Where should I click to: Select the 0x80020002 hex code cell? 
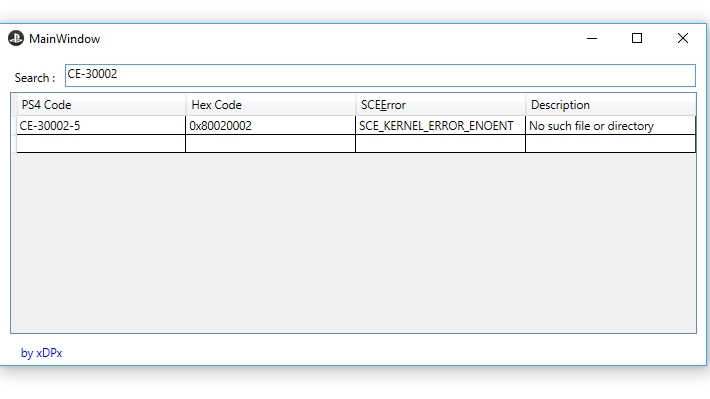pyautogui.click(x=271, y=125)
